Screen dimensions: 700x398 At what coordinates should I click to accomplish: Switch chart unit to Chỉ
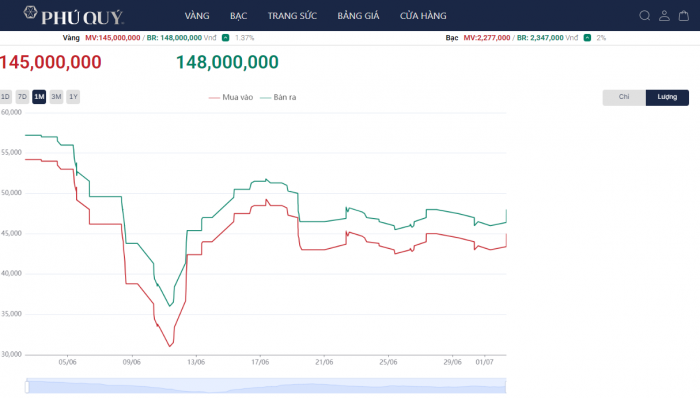[624, 97]
